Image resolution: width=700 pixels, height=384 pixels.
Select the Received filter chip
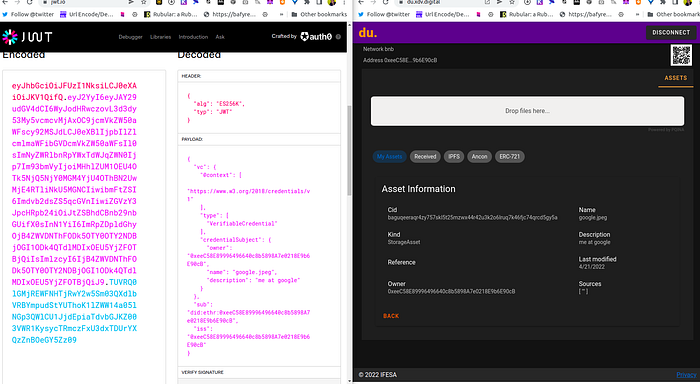[x=425, y=157]
